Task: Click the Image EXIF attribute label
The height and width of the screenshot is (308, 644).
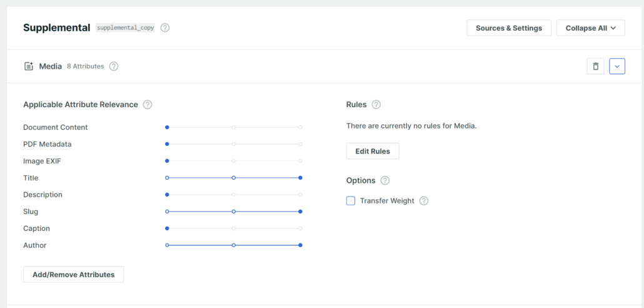Action: tap(43, 161)
